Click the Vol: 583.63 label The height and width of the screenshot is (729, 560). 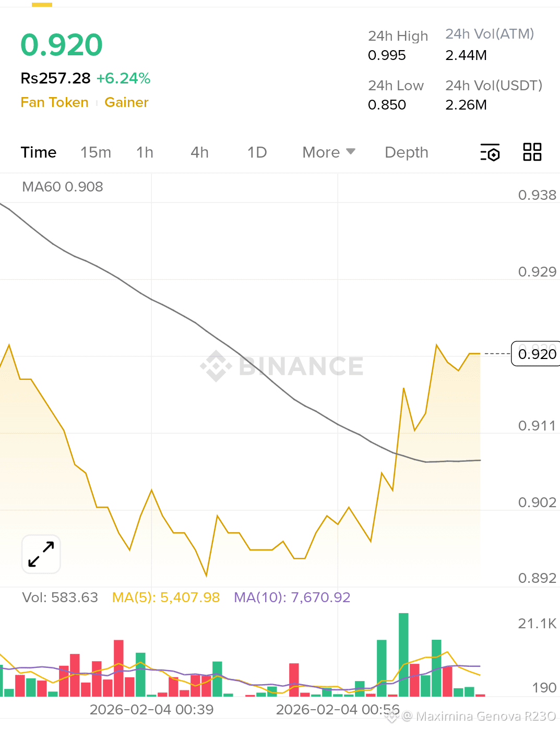pyautogui.click(x=60, y=597)
